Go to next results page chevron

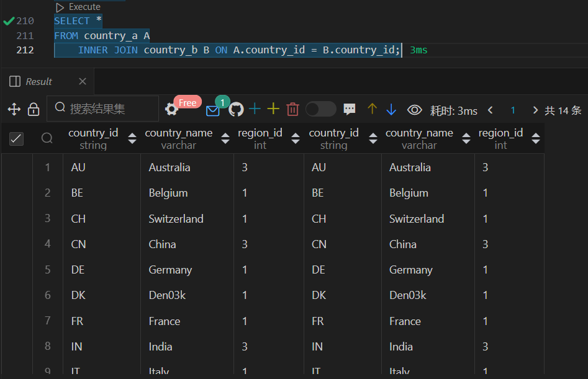[535, 110]
